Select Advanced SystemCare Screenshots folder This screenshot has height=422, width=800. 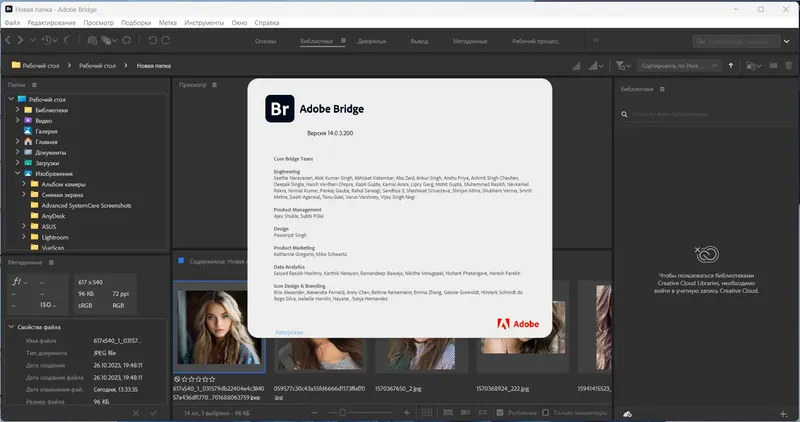point(86,205)
